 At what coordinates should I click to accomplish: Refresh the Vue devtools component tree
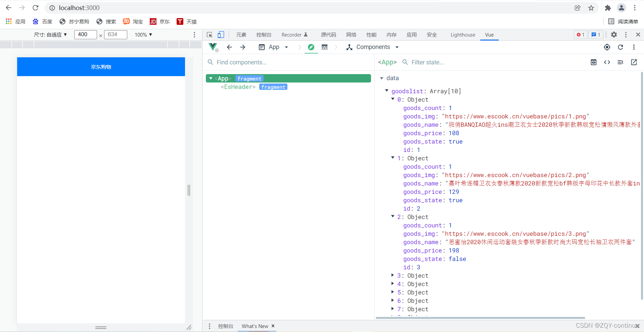tap(620, 47)
